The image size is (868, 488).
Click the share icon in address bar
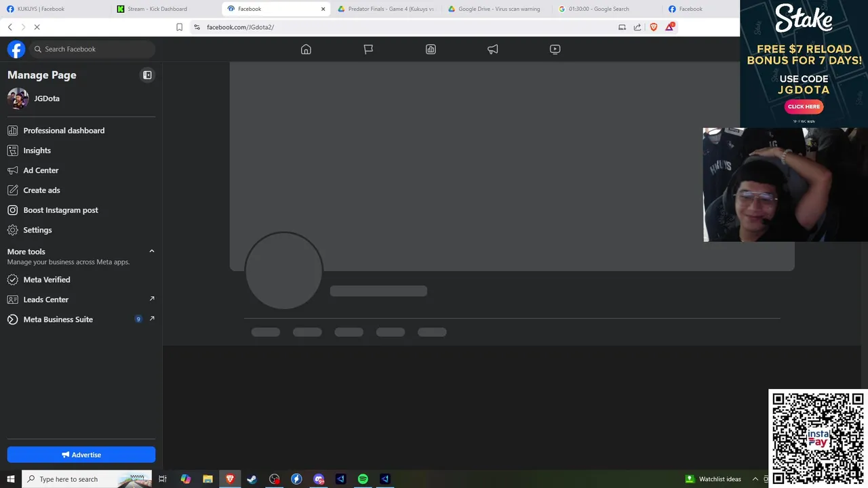pos(637,27)
